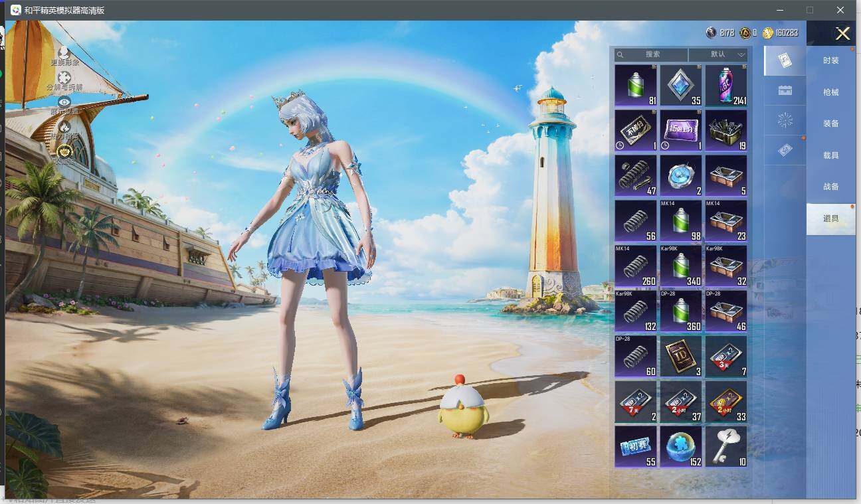
Task: Select the plain spring item 56
Action: (x=636, y=221)
